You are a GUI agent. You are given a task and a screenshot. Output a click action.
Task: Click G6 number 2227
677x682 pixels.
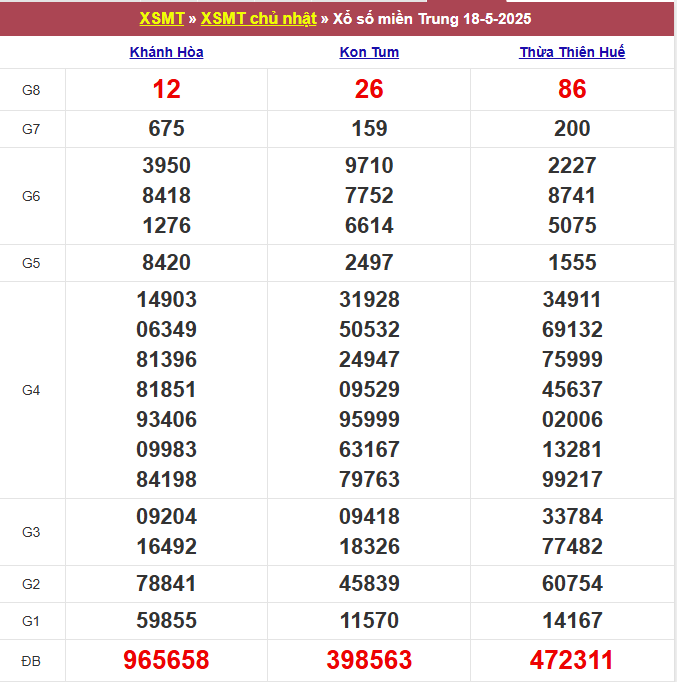click(x=572, y=166)
